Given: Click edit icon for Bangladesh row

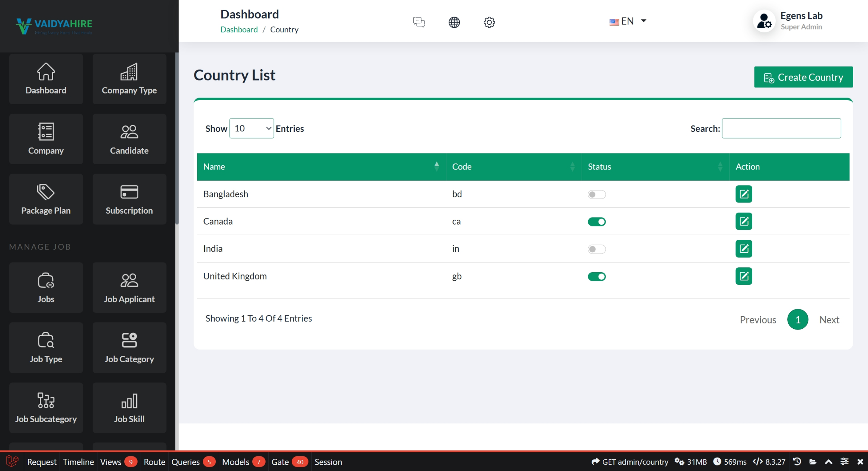Looking at the screenshot, I should [x=743, y=194].
